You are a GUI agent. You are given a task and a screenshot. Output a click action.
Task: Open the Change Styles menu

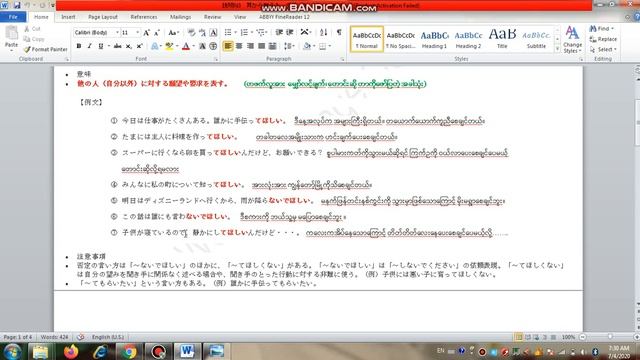click(x=572, y=40)
